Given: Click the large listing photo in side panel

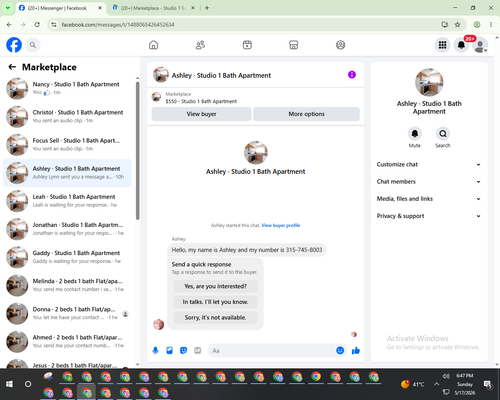Looking at the screenshot, I should coord(429,82).
